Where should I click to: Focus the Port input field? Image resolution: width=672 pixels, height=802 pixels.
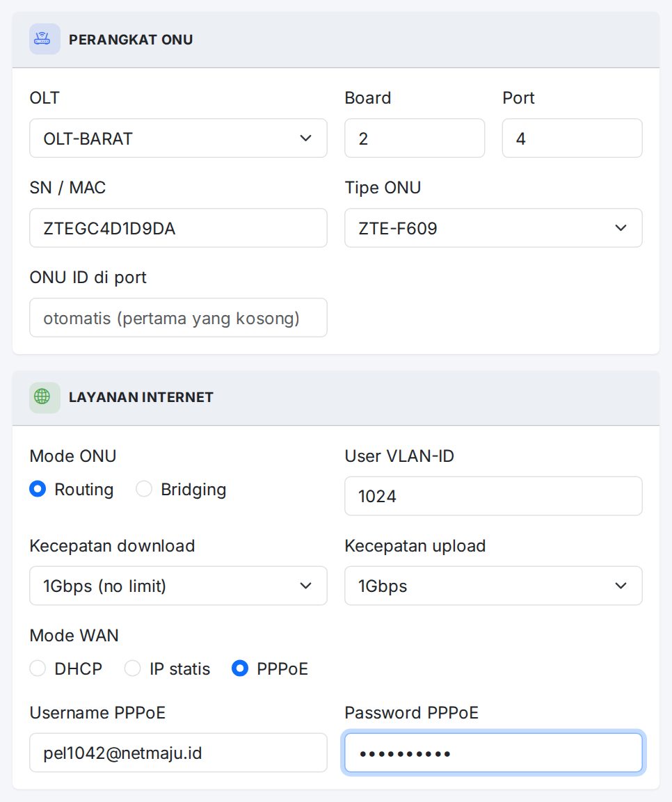coord(572,138)
